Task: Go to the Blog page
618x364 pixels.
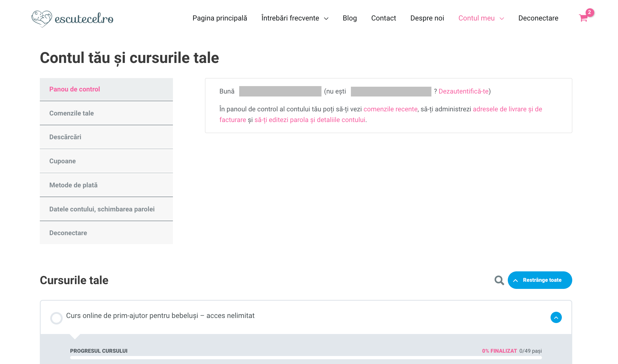Action: click(350, 18)
